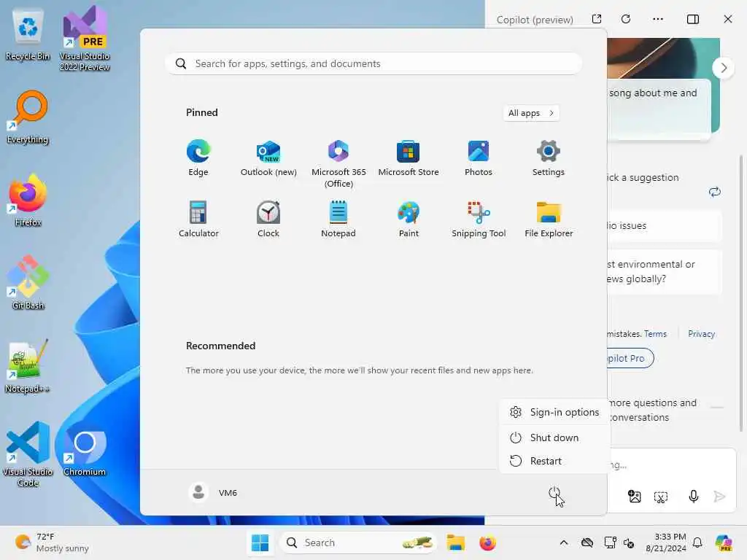Open Settings from pinned apps
Image resolution: width=747 pixels, height=560 pixels.
pos(549,158)
